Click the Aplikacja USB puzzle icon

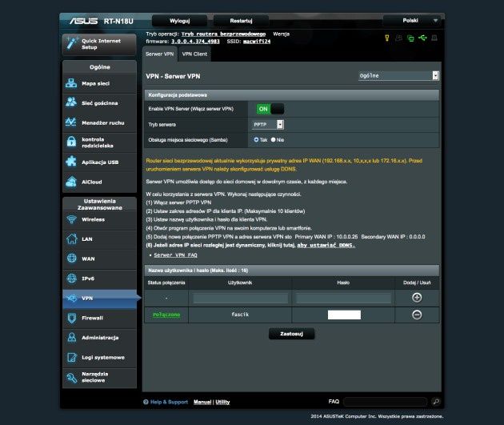(71, 162)
